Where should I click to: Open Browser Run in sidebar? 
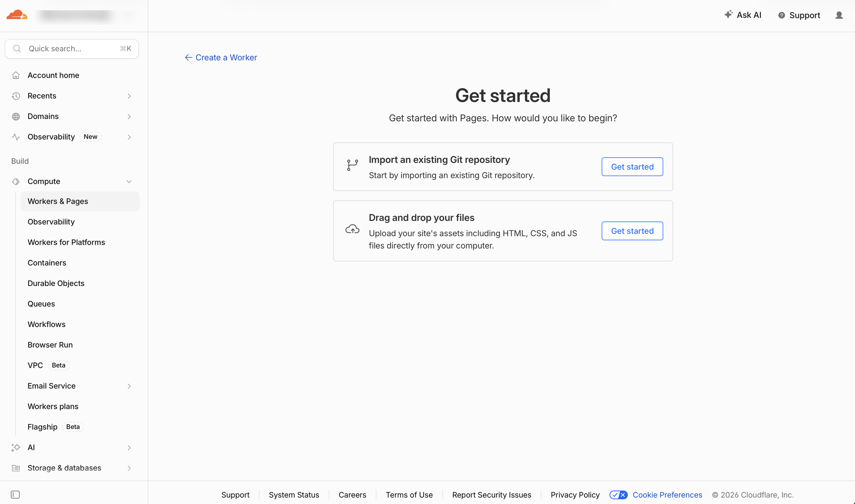click(x=50, y=345)
